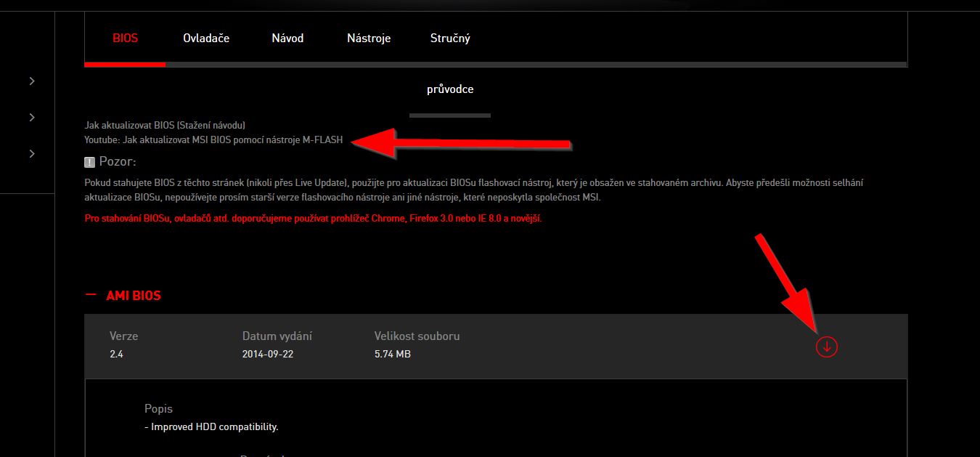Screen dimensions: 980x457
Task: Click the AMI BIOS section heading
Action: [x=134, y=296]
